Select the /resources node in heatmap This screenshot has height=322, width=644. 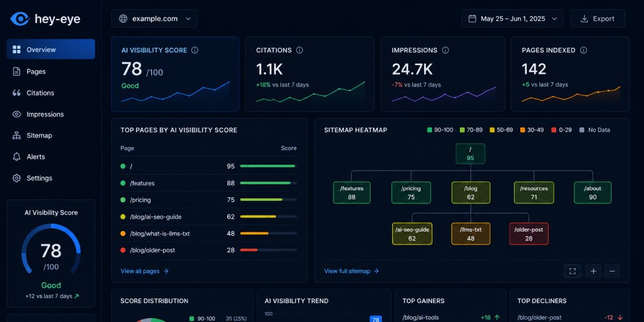[x=534, y=193]
